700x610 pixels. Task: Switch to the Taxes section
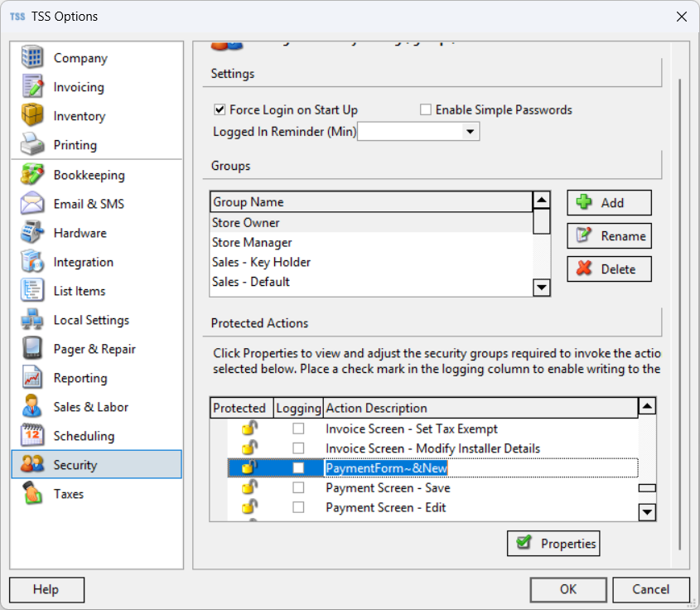[69, 494]
